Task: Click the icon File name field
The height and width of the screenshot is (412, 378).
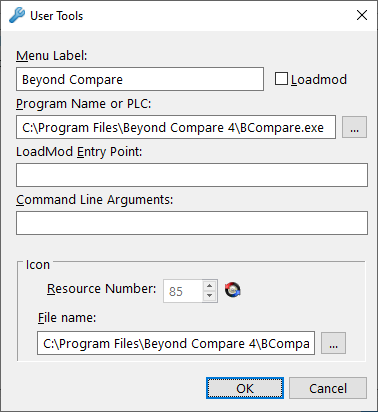Action: pos(176,343)
